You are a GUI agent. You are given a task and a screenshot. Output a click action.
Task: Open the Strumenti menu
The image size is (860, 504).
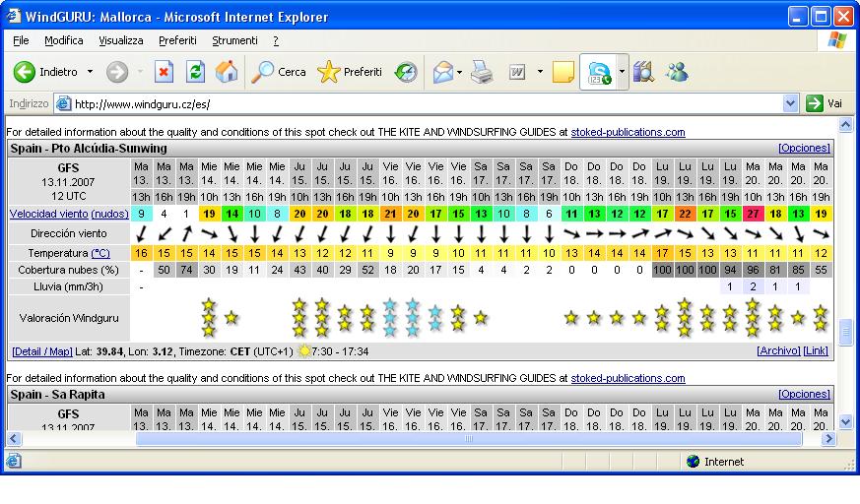click(234, 40)
